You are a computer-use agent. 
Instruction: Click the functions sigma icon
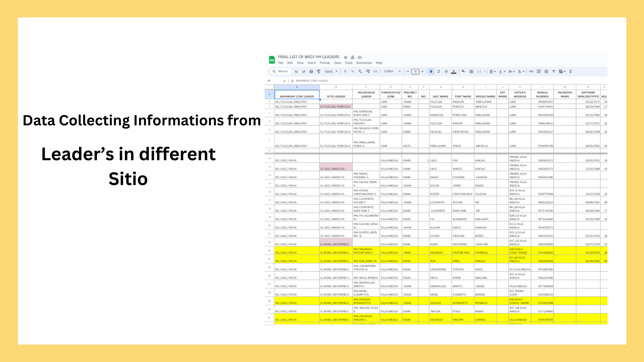pyautogui.click(x=571, y=71)
